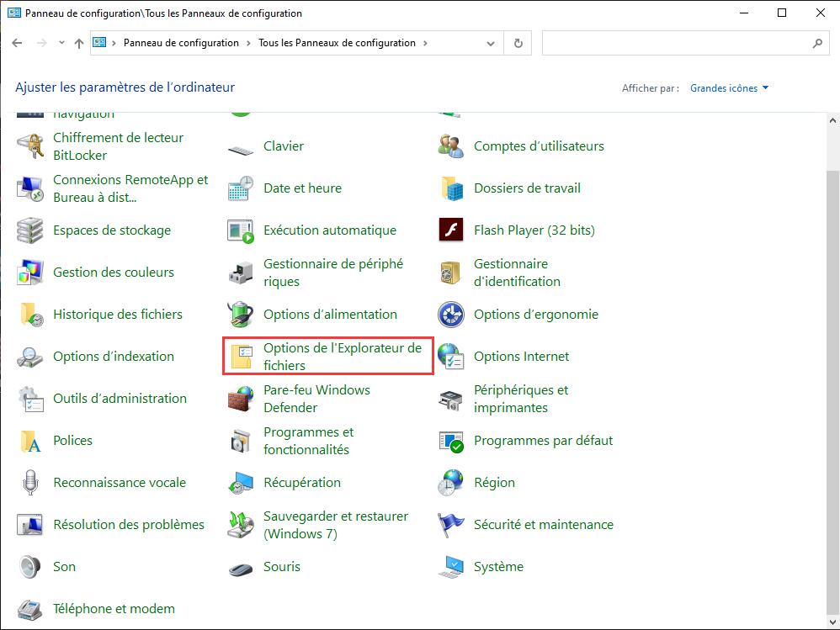Open the Récupération icon
The image size is (840, 630).
241,483
